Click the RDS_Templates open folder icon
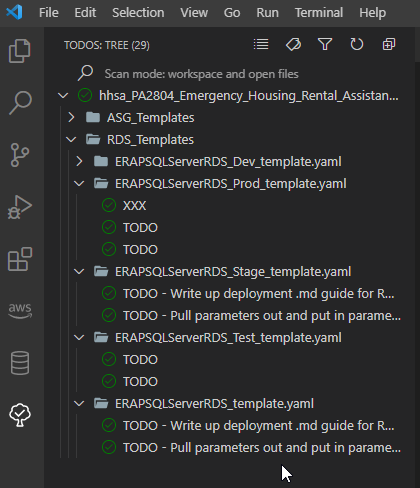 (93, 139)
